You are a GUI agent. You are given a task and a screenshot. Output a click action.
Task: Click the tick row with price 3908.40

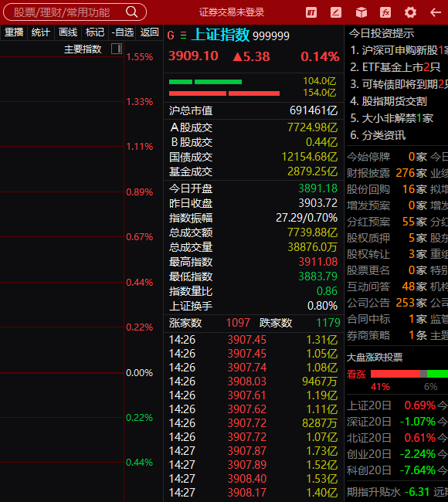pyautogui.click(x=253, y=479)
